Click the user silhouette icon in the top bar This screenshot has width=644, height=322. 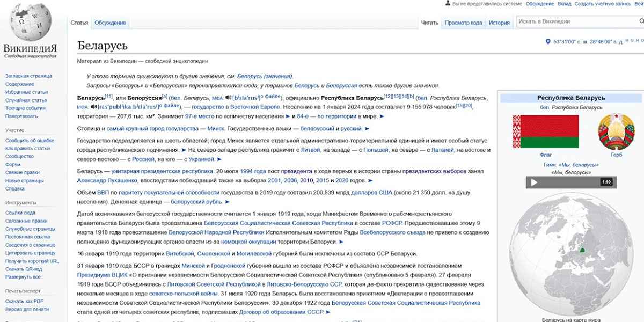pyautogui.click(x=449, y=3)
